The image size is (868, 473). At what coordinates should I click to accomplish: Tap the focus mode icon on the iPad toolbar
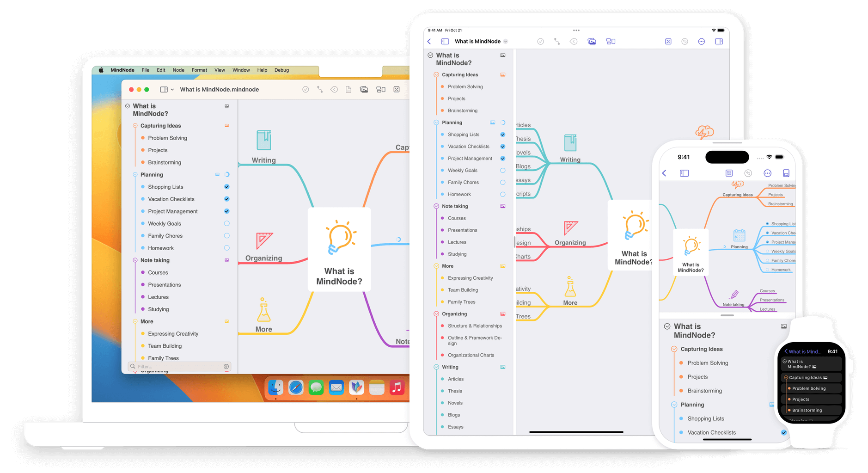click(668, 41)
